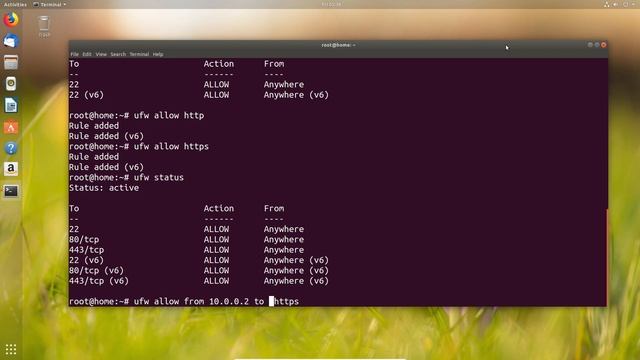
Task: Open the top bar clock
Action: (x=331, y=4)
